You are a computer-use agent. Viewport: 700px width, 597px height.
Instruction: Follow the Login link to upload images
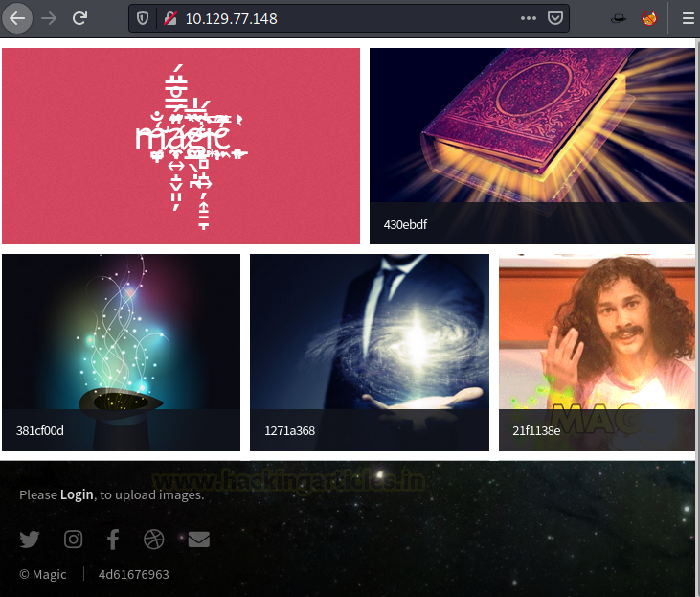[77, 494]
